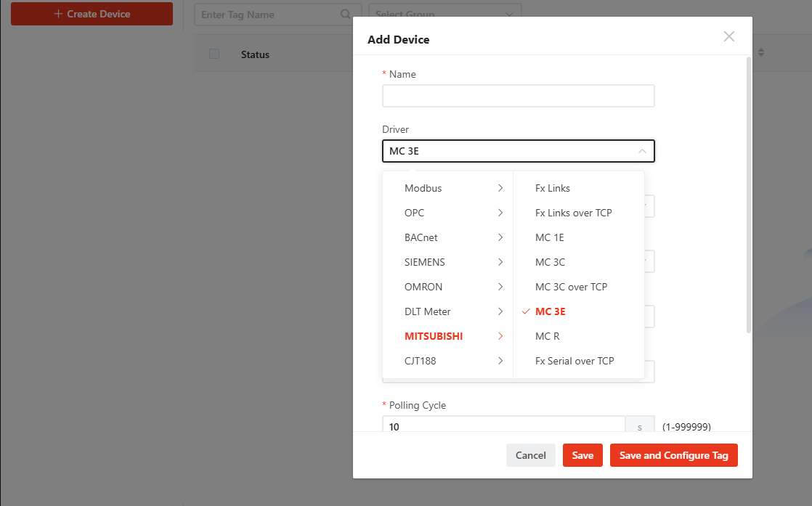Close the Add Device dialog
Image resolution: width=812 pixels, height=506 pixels.
[729, 37]
